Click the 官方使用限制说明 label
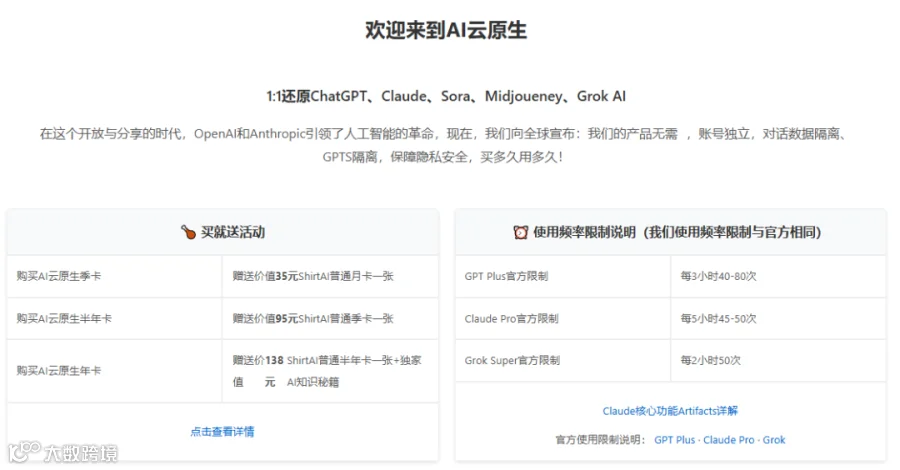The height and width of the screenshot is (470, 900). coord(600,440)
